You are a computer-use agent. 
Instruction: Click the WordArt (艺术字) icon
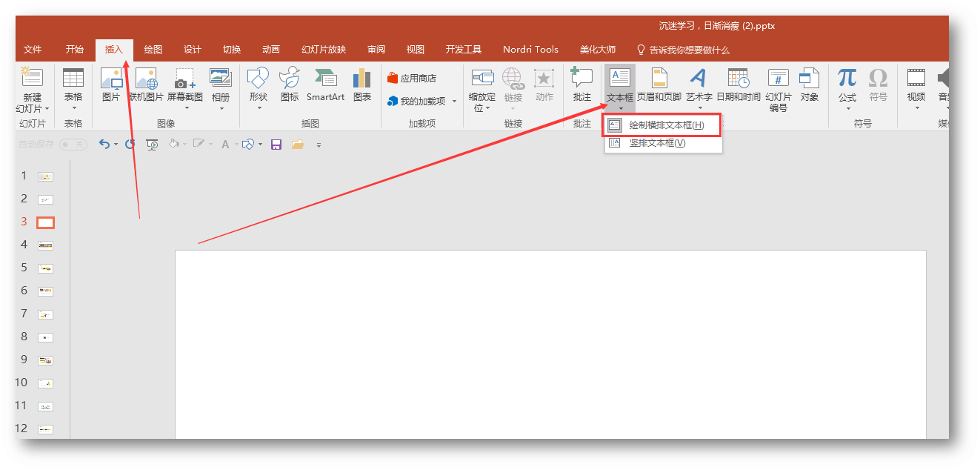point(698,78)
